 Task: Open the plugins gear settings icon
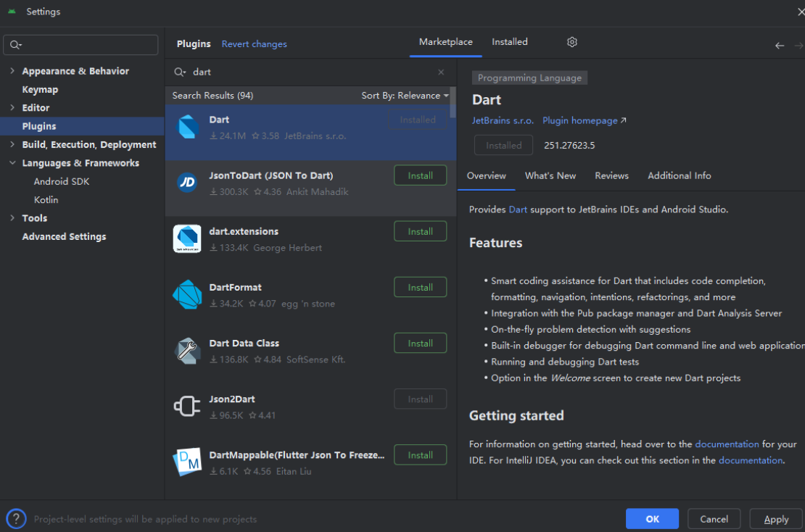pyautogui.click(x=572, y=42)
